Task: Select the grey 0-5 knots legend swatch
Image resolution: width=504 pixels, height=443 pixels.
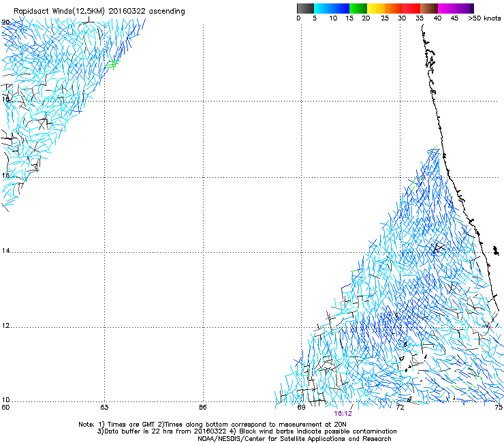Action: tap(305, 8)
